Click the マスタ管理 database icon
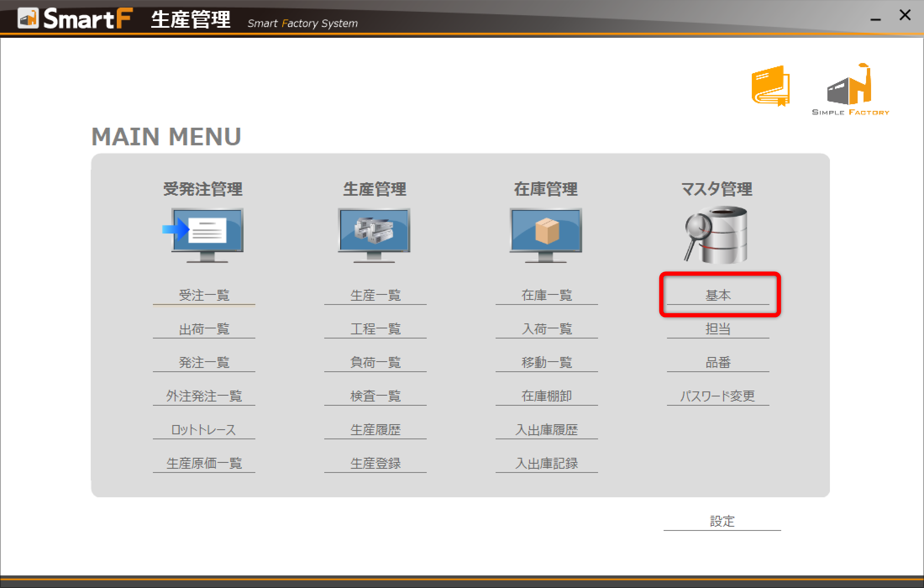Viewport: 924px width, 588px height. [717, 234]
